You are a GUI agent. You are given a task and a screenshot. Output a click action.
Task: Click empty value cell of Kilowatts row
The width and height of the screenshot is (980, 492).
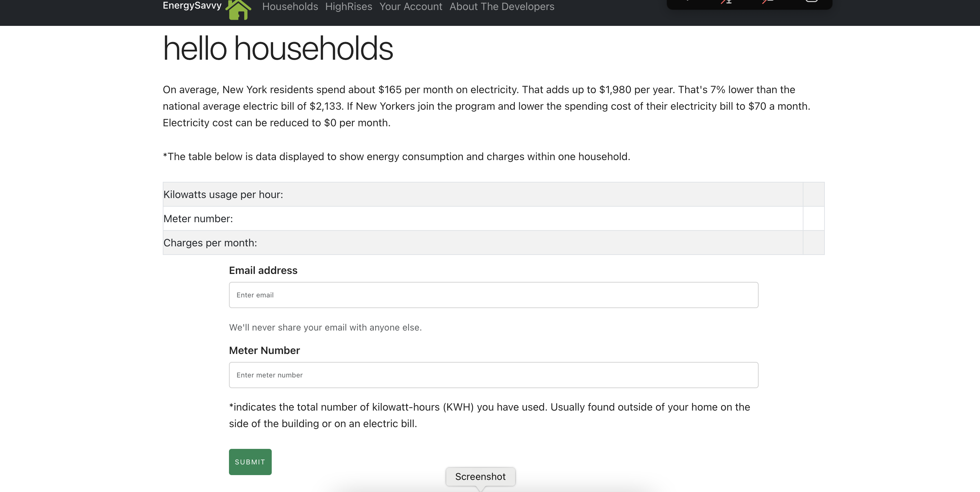tap(813, 195)
